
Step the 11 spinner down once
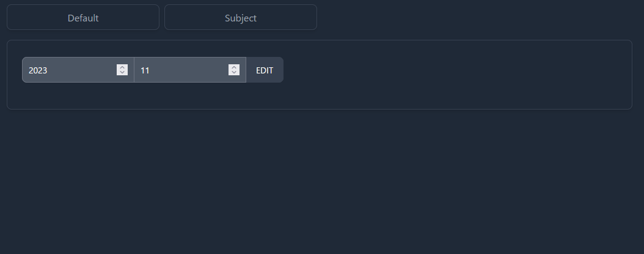click(234, 73)
